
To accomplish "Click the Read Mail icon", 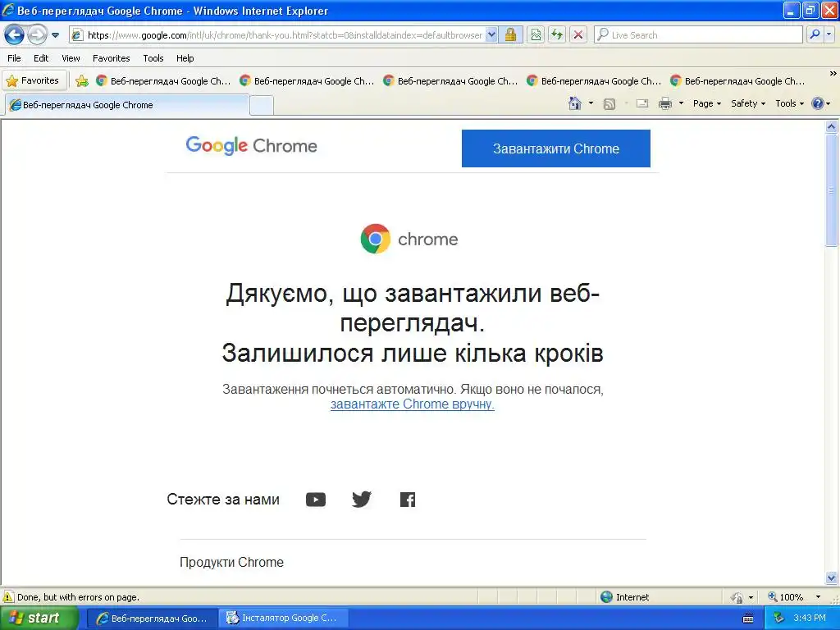I will (x=642, y=104).
